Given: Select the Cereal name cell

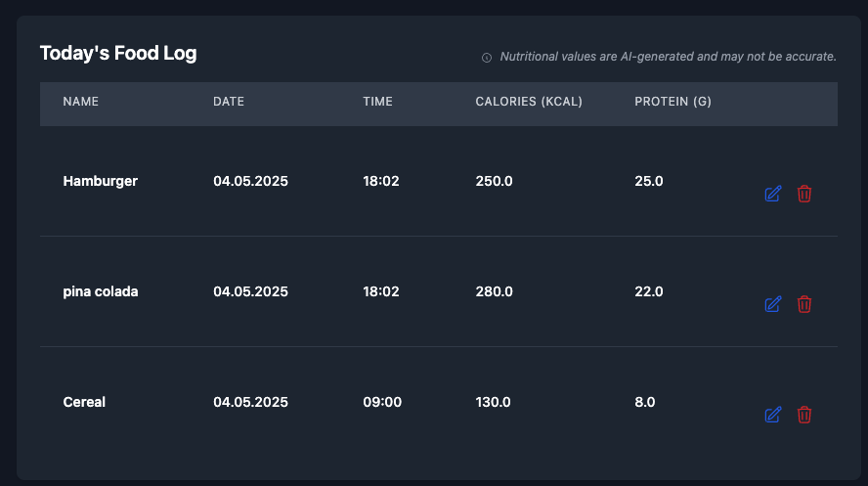Looking at the screenshot, I should pos(84,402).
